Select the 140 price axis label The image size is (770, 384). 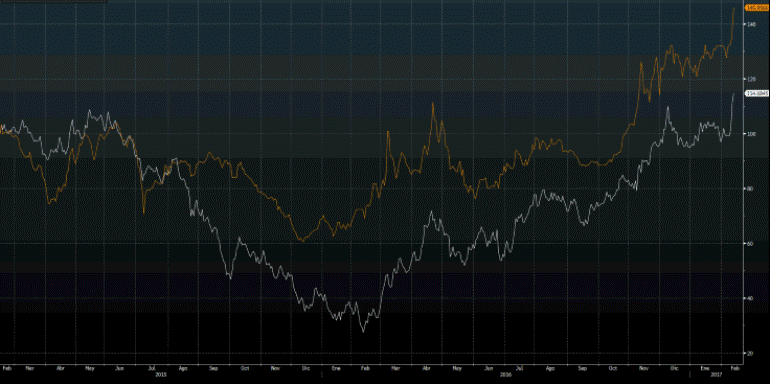[750, 24]
